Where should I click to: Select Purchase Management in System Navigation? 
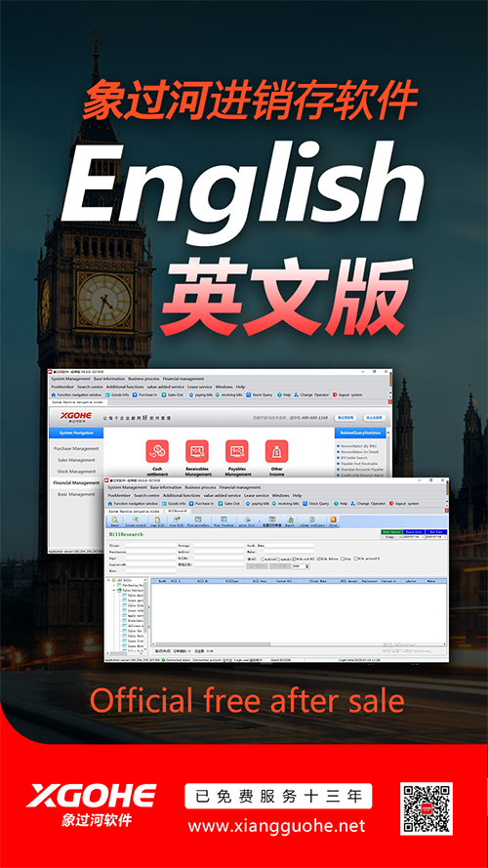76,448
